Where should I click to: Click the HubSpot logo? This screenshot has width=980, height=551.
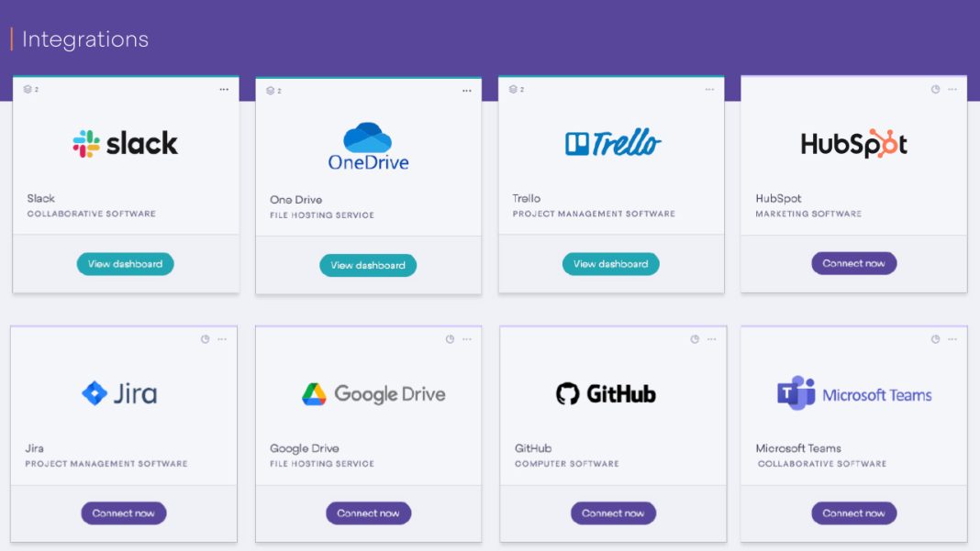pyautogui.click(x=853, y=144)
